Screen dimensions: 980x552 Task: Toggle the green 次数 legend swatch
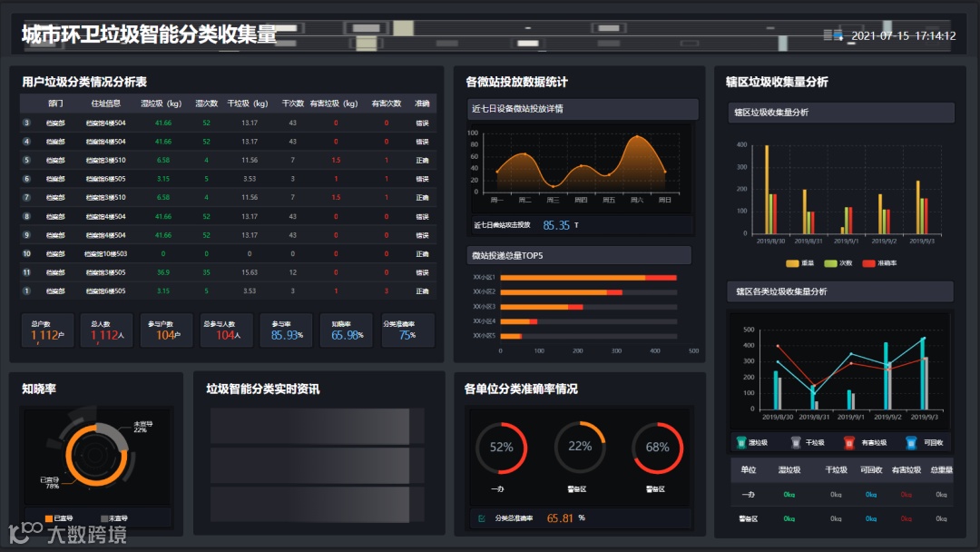click(x=830, y=263)
